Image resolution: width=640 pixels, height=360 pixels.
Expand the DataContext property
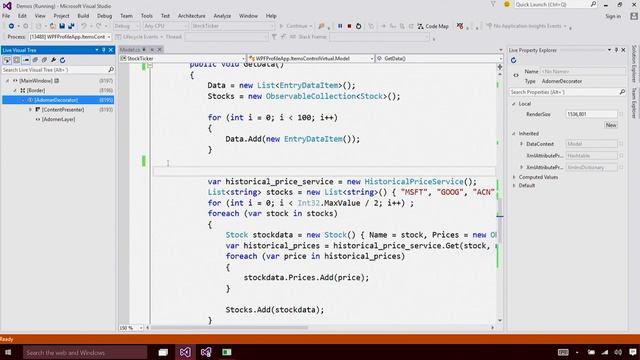521,144
